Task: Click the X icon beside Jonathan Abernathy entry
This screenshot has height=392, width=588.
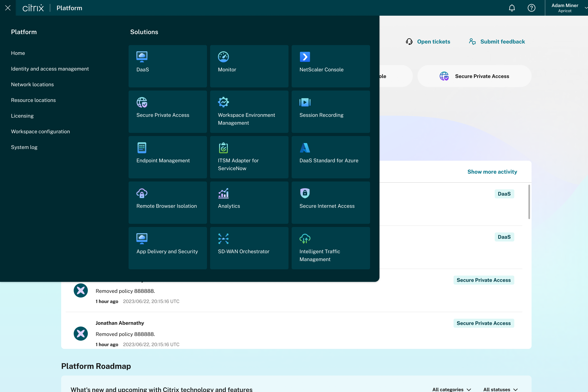Action: coord(81,334)
